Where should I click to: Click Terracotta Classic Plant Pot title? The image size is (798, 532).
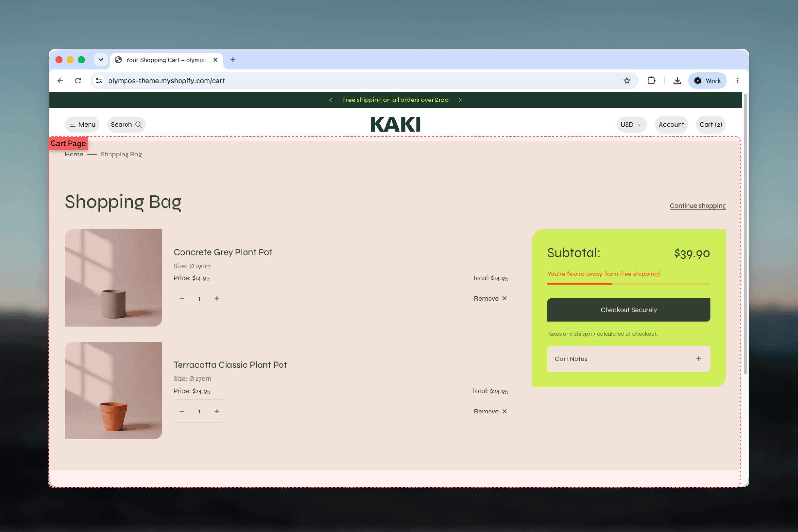(230, 365)
